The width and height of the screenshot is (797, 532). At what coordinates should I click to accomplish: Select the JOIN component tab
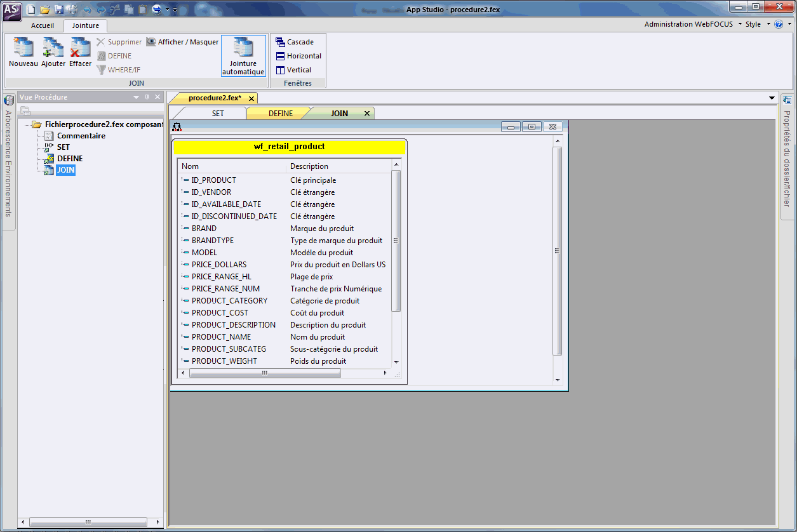(x=340, y=114)
